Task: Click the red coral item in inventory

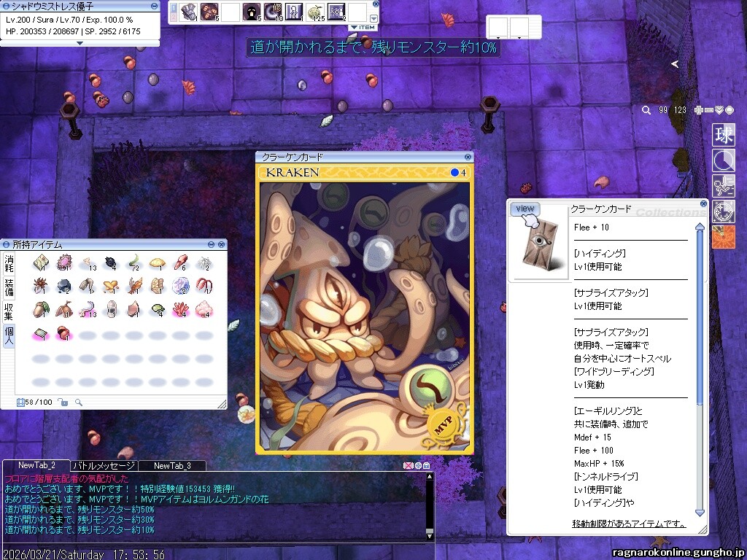Action: tap(180, 309)
